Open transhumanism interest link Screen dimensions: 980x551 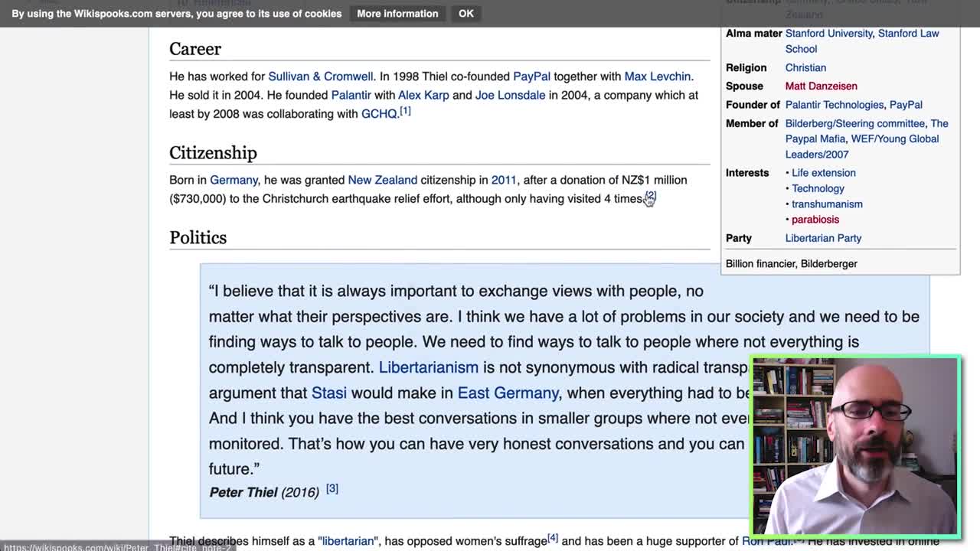(x=827, y=204)
